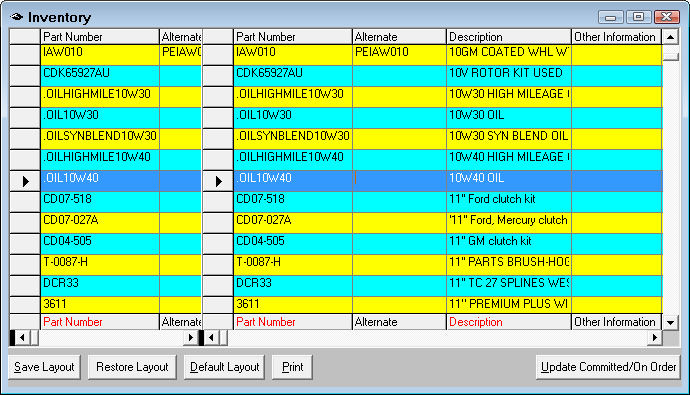Image resolution: width=690 pixels, height=395 pixels.
Task: Click the right pane row selector beside DCR33
Action: pyautogui.click(x=218, y=286)
